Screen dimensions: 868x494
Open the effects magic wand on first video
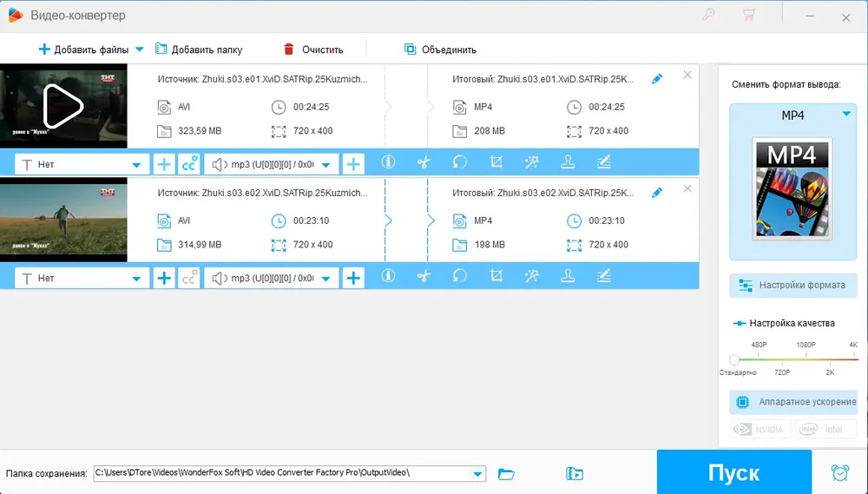[x=532, y=162]
